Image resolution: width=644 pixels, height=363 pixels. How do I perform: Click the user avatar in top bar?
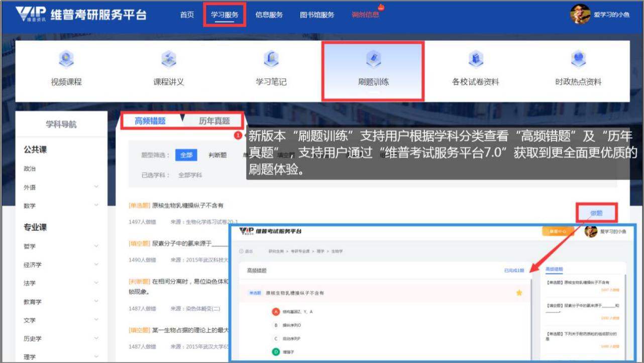[580, 15]
